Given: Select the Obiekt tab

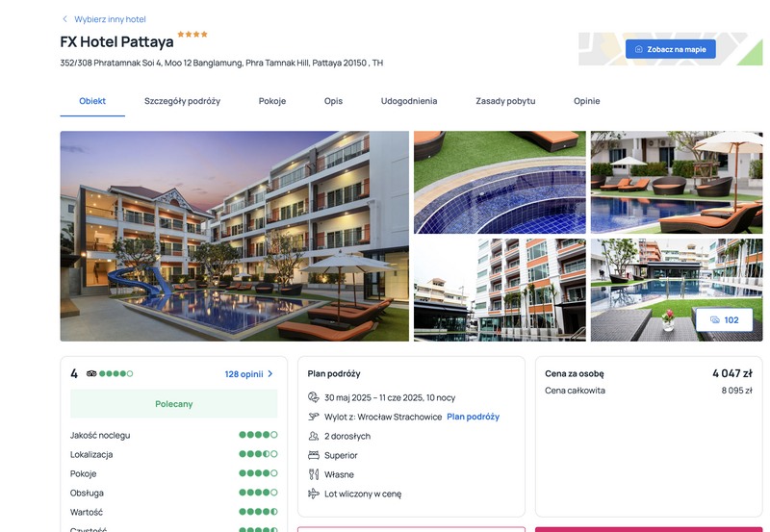Looking at the screenshot, I should click(x=92, y=101).
